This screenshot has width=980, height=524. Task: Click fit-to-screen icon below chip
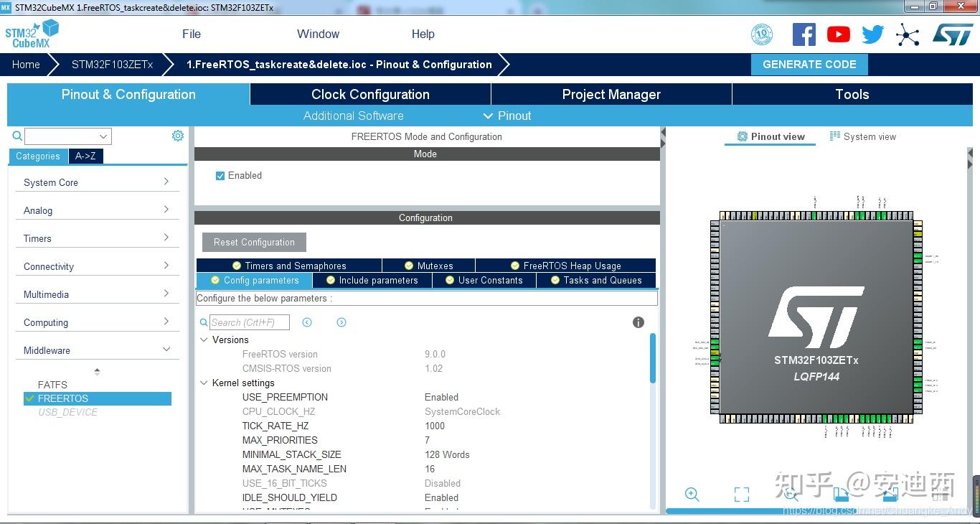741,494
